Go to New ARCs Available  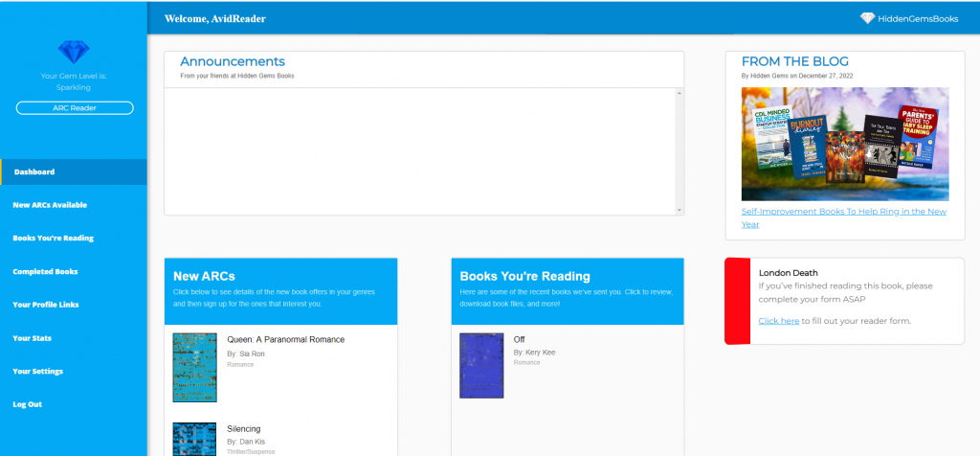pyautogui.click(x=50, y=205)
